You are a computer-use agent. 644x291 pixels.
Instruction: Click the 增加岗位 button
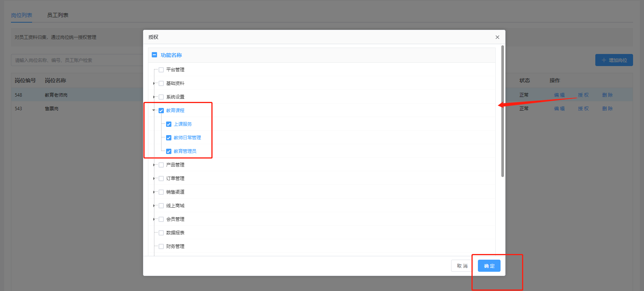coord(614,60)
